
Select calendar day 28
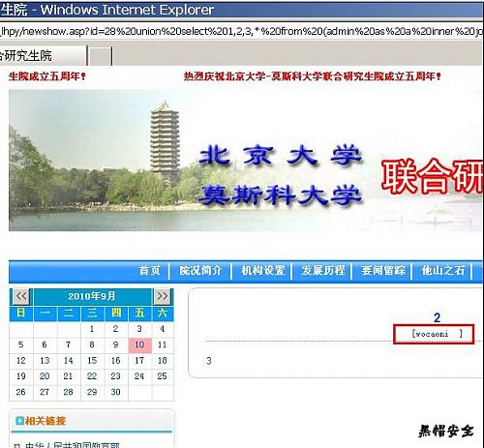tap(69, 392)
